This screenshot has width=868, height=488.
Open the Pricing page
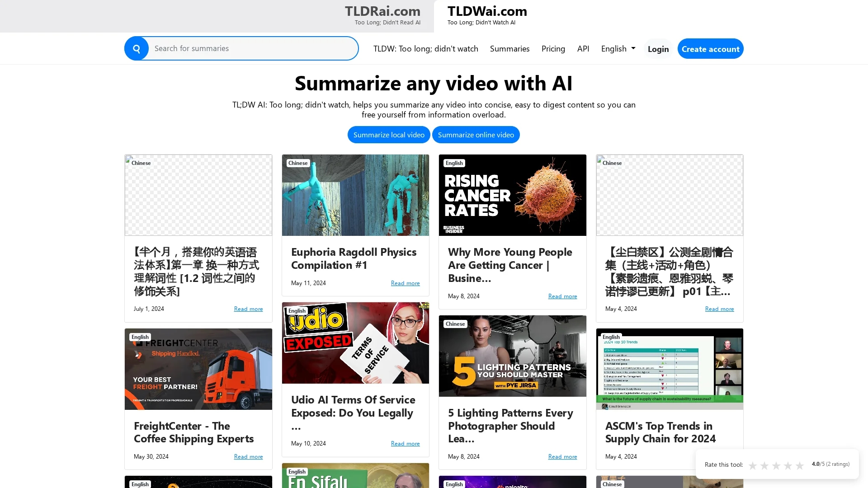coord(553,48)
